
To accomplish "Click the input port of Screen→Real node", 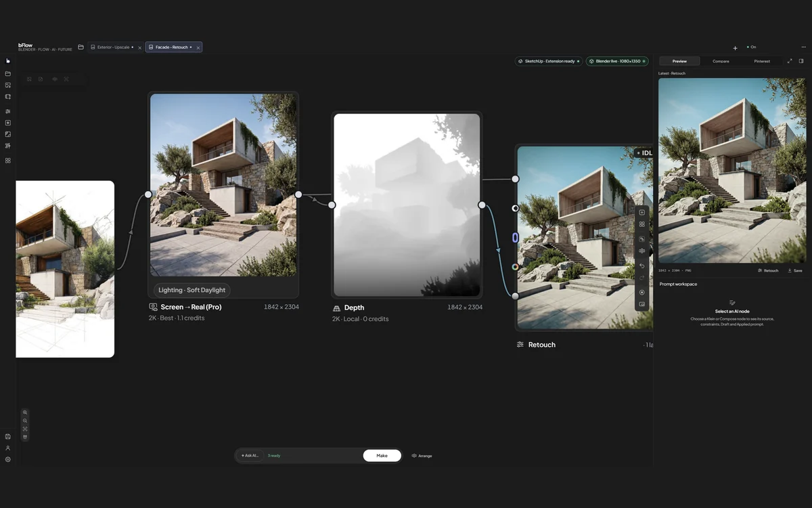I will coord(148,194).
